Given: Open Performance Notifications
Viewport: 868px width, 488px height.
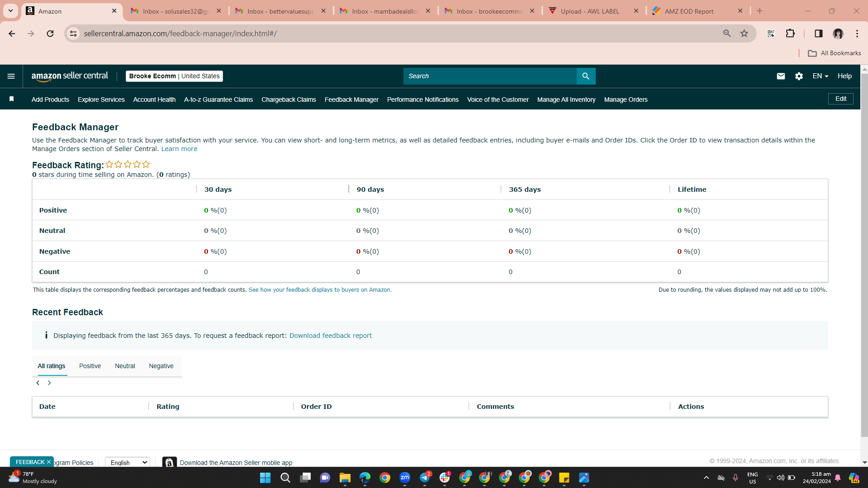Looking at the screenshot, I should pos(422,99).
